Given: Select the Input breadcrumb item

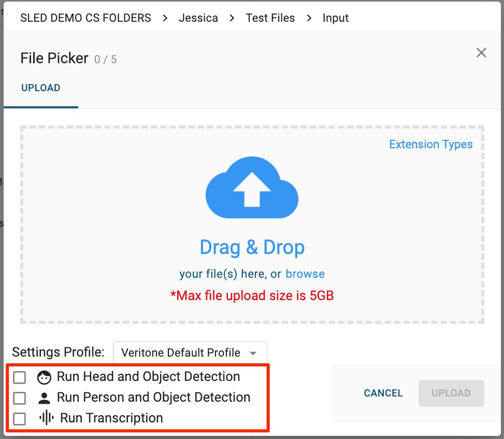Looking at the screenshot, I should click(336, 18).
